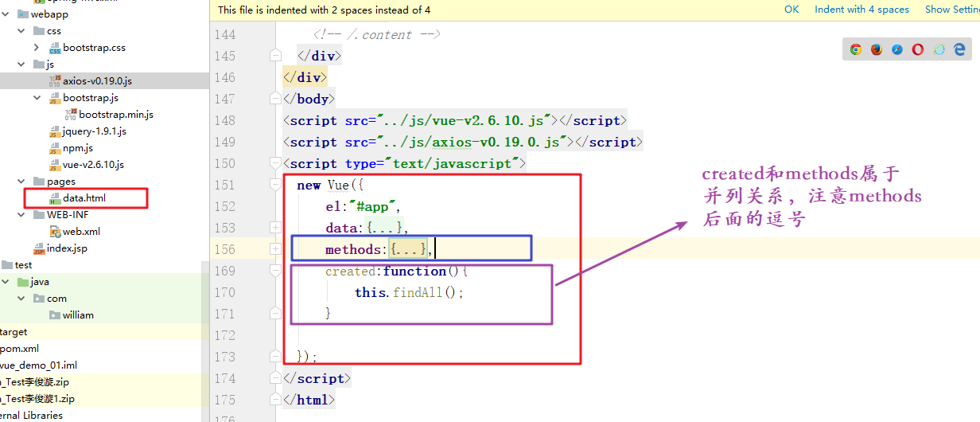Collapse the java folder arrow

click(6, 282)
